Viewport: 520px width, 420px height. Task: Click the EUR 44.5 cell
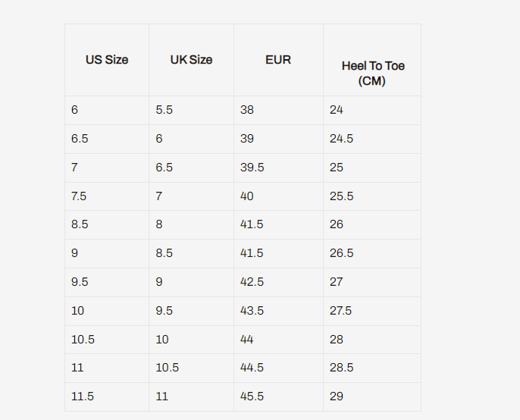(252, 368)
